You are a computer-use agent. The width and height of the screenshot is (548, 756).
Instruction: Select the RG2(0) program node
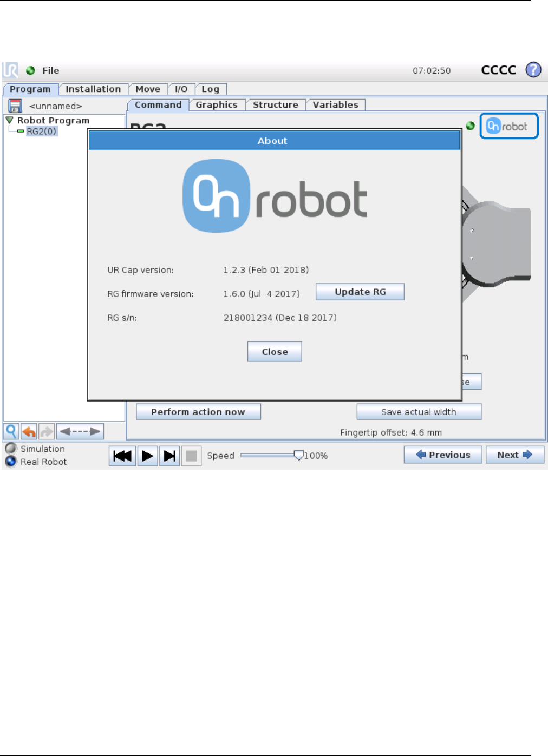(x=41, y=132)
